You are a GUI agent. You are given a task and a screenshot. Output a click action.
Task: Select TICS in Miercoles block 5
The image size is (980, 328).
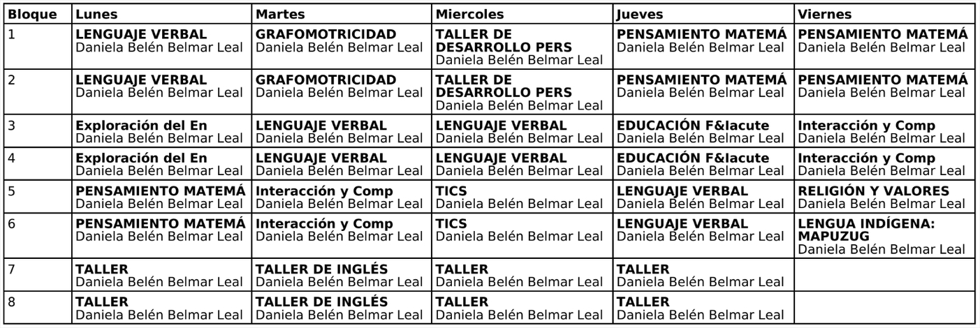click(x=522, y=196)
